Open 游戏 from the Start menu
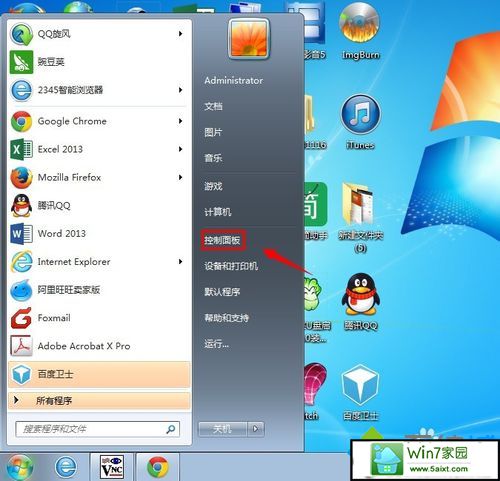Screen dimensions: 500x481 click(213, 186)
